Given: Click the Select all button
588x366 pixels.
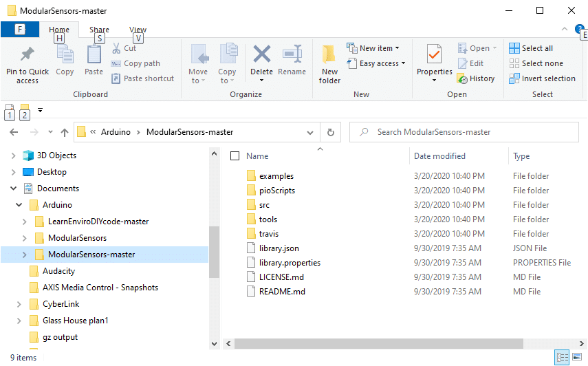Looking at the screenshot, I should [x=531, y=48].
